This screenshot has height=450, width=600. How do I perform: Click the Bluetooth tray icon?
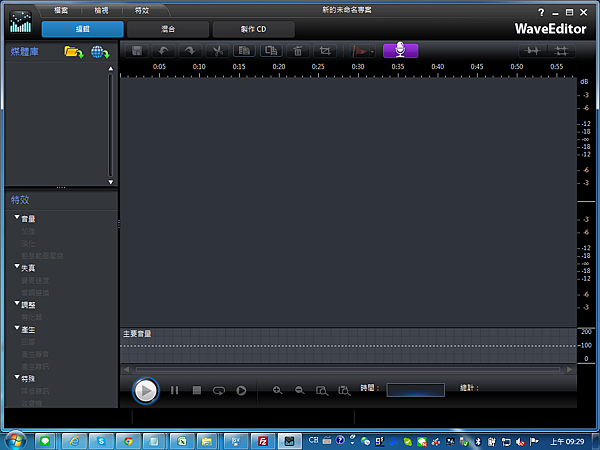[x=478, y=442]
